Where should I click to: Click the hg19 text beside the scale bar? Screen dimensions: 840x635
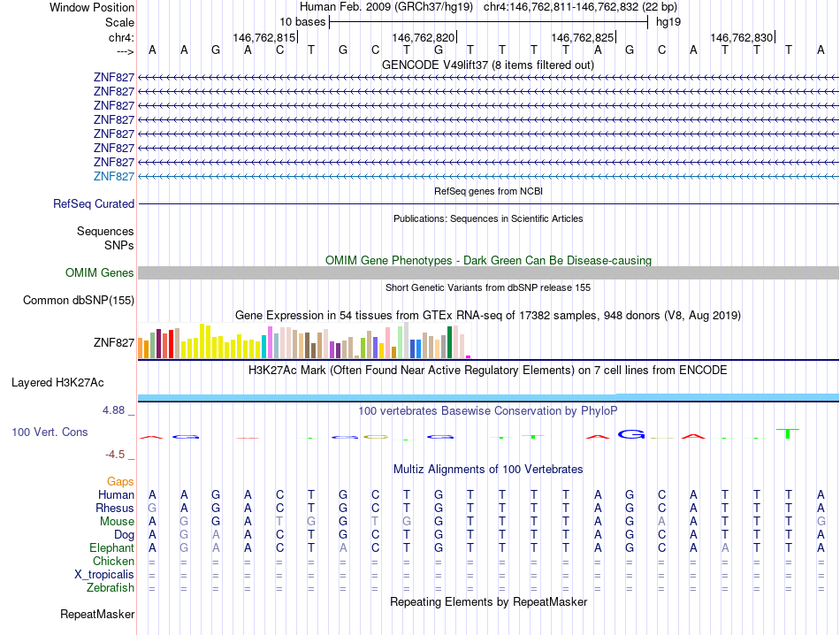coord(668,22)
